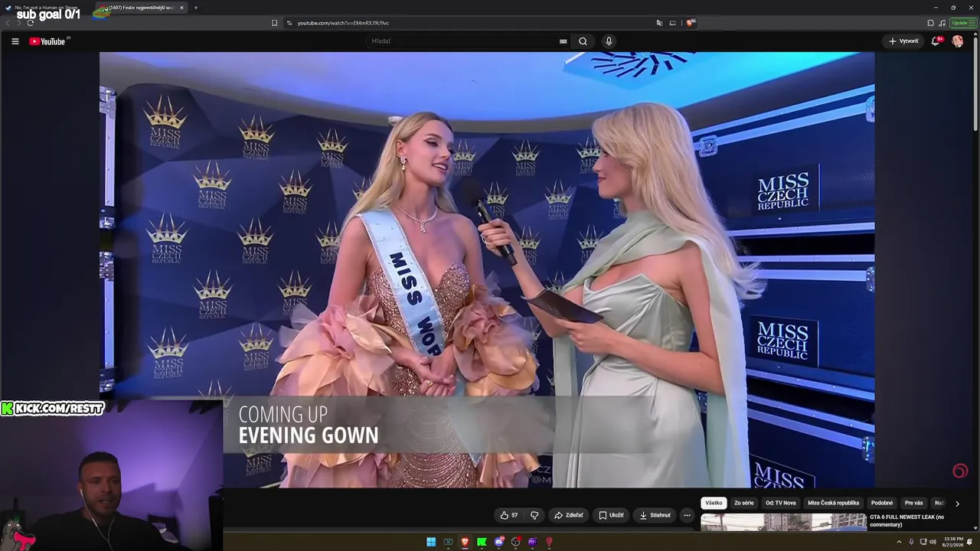Click the YouTube search magnifier button

click(583, 41)
